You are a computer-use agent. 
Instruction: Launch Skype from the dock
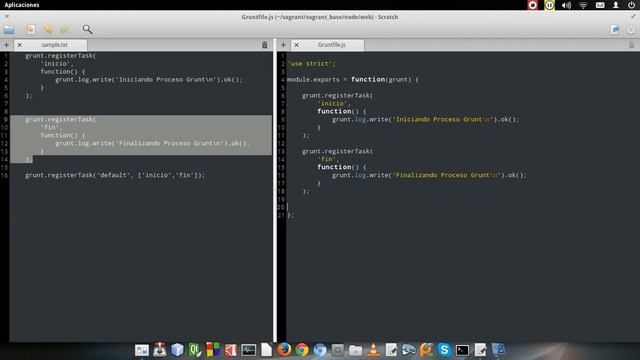[444, 350]
